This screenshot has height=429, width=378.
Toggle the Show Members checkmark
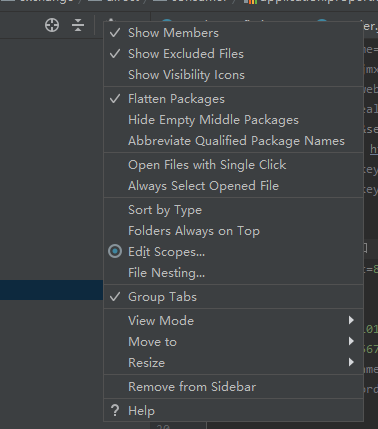tap(115, 33)
